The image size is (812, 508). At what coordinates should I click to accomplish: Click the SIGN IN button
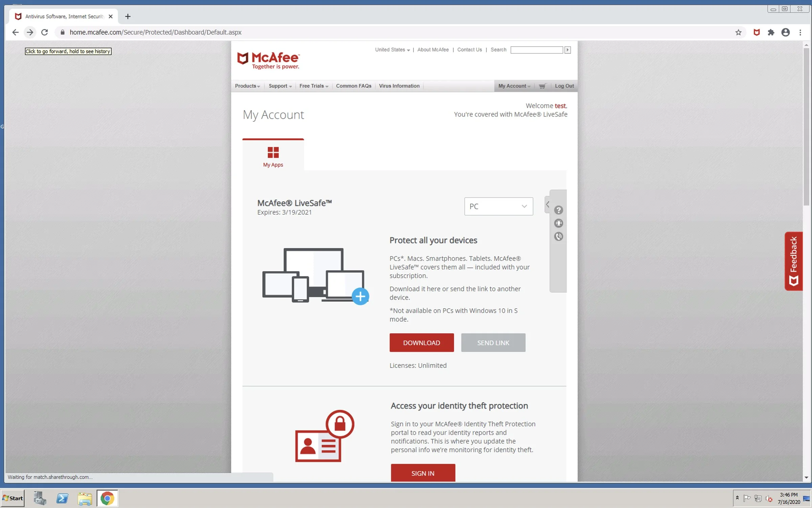click(423, 473)
